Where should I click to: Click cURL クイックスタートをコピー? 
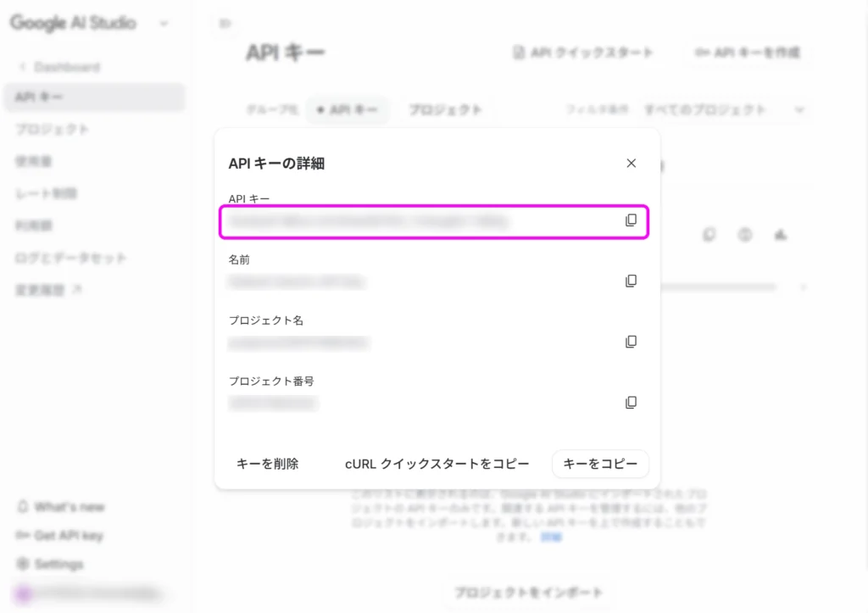point(437,464)
